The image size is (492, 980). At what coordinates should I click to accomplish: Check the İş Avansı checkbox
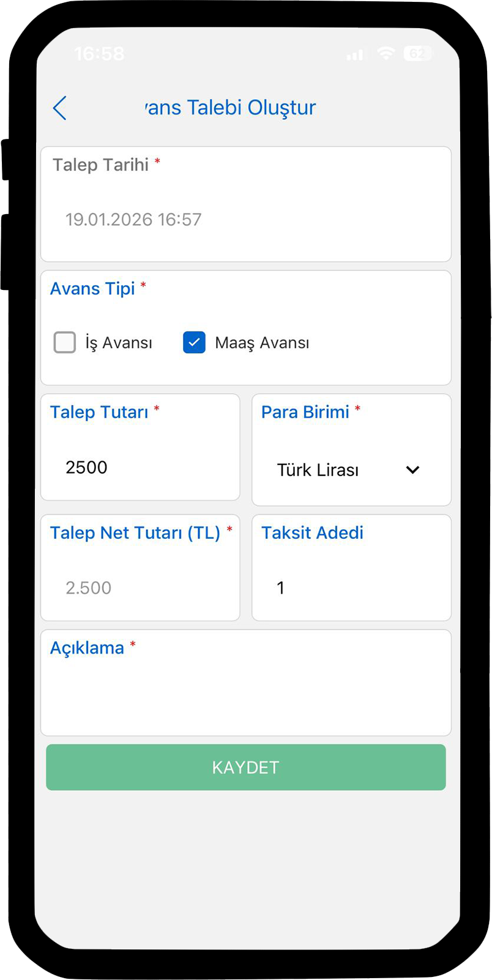[65, 343]
